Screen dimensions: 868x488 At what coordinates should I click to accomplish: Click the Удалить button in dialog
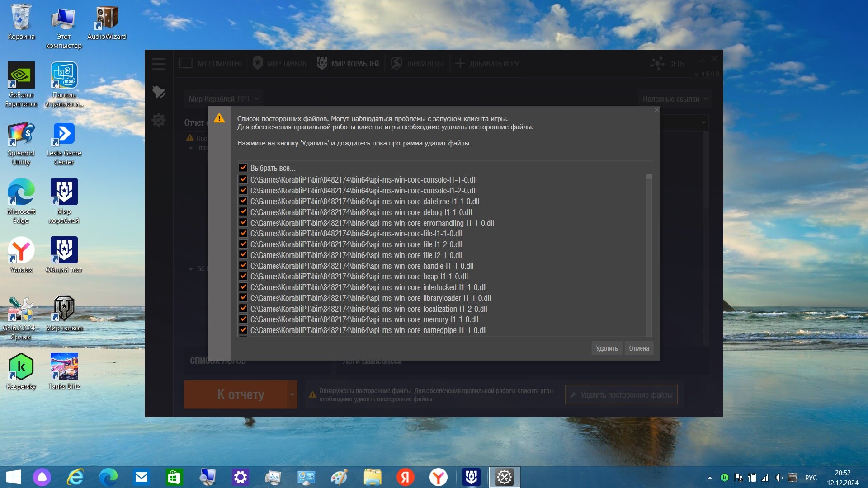(x=607, y=348)
